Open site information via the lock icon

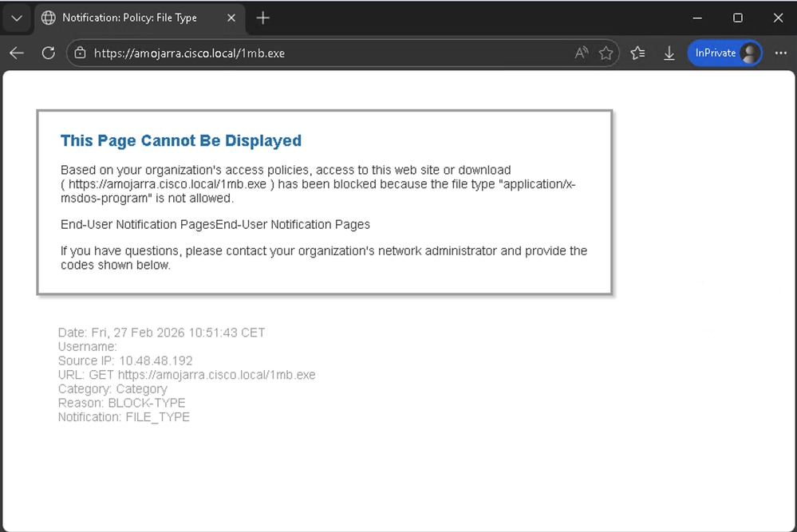click(x=80, y=53)
